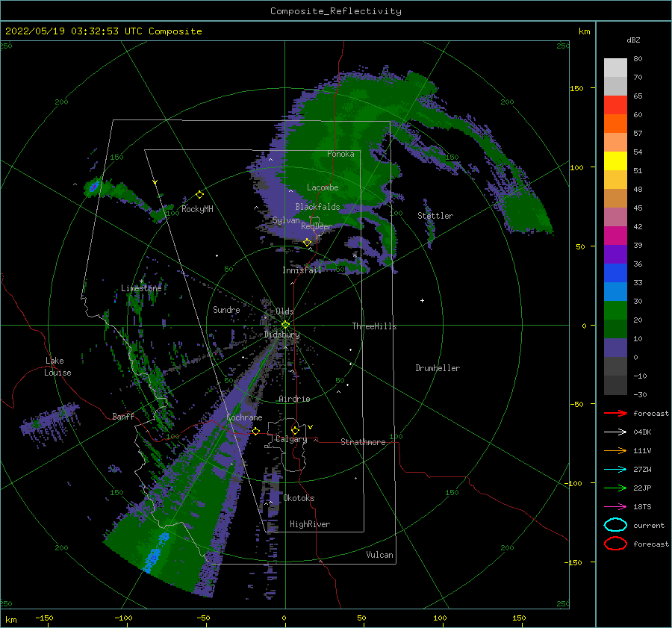672x628 pixels.
Task: Click the ThreeHills label
Action: pos(374,326)
